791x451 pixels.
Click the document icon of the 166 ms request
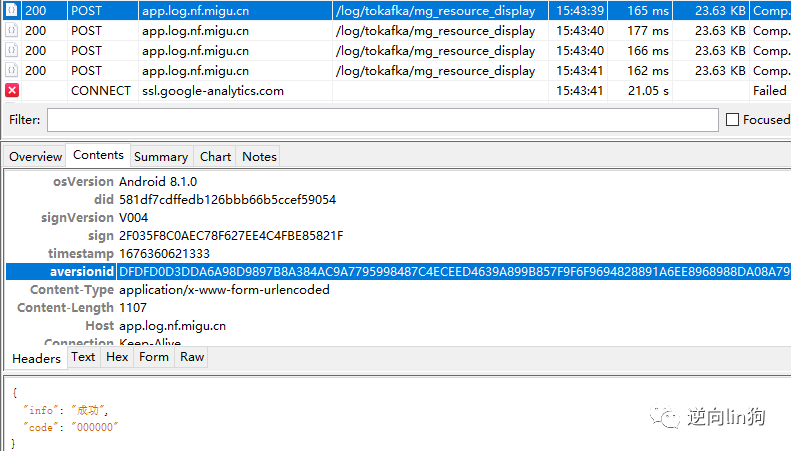pyautogui.click(x=11, y=50)
